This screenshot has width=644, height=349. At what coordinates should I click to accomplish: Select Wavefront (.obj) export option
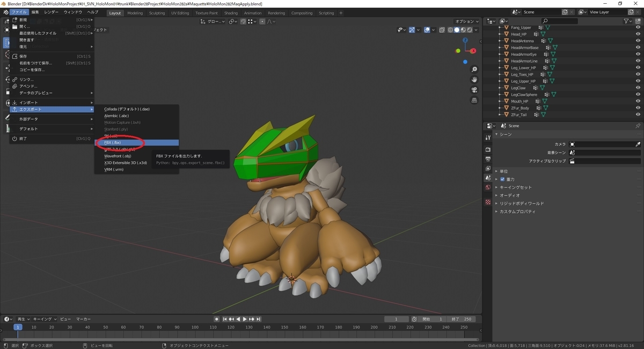tap(137, 156)
